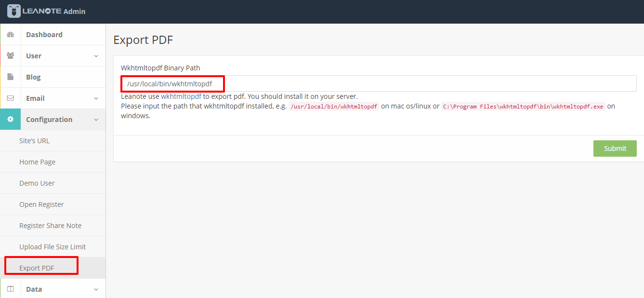The image size is (644, 298).
Task: Click the Blog document icon
Action: point(11,77)
